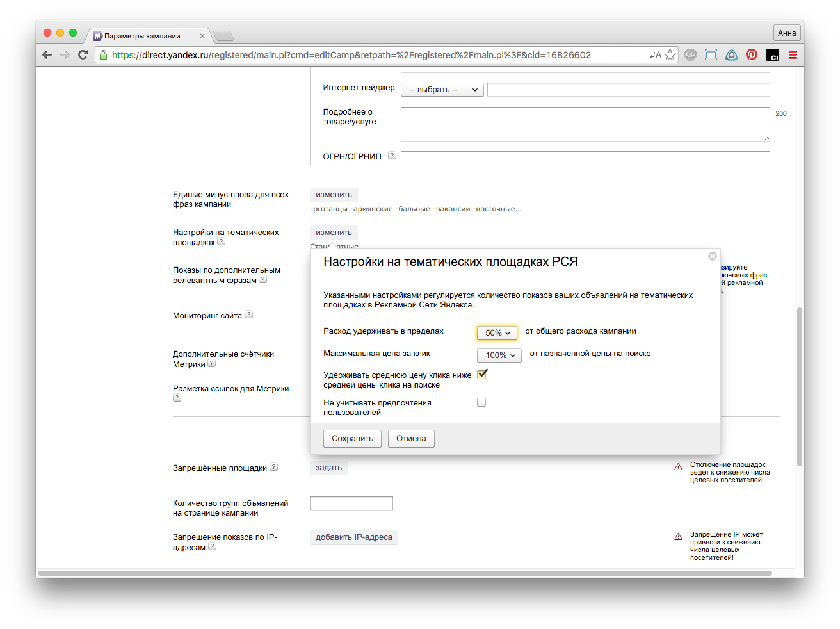This screenshot has width=840, height=629.
Task: Uncheck 'Удерживать среднюю цену клика' checkbox
Action: point(481,375)
